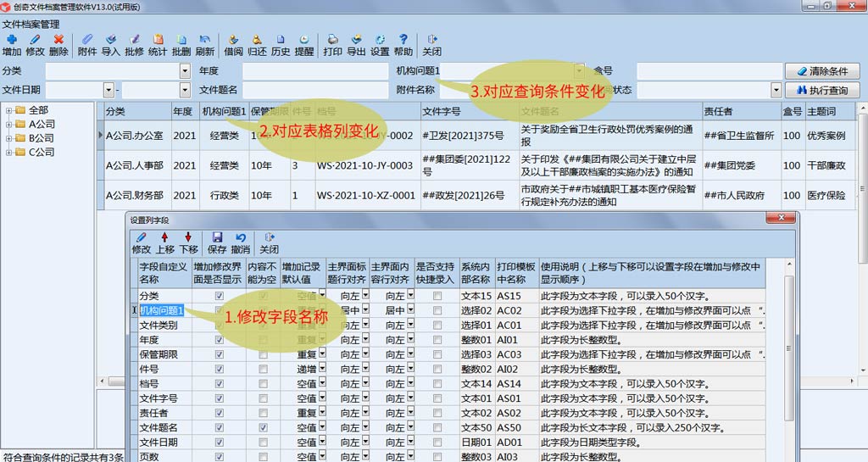This screenshot has height=462, width=868.
Task: Toggle 是否支持快捷录入 checkbox for 分类 row
Action: [437, 296]
